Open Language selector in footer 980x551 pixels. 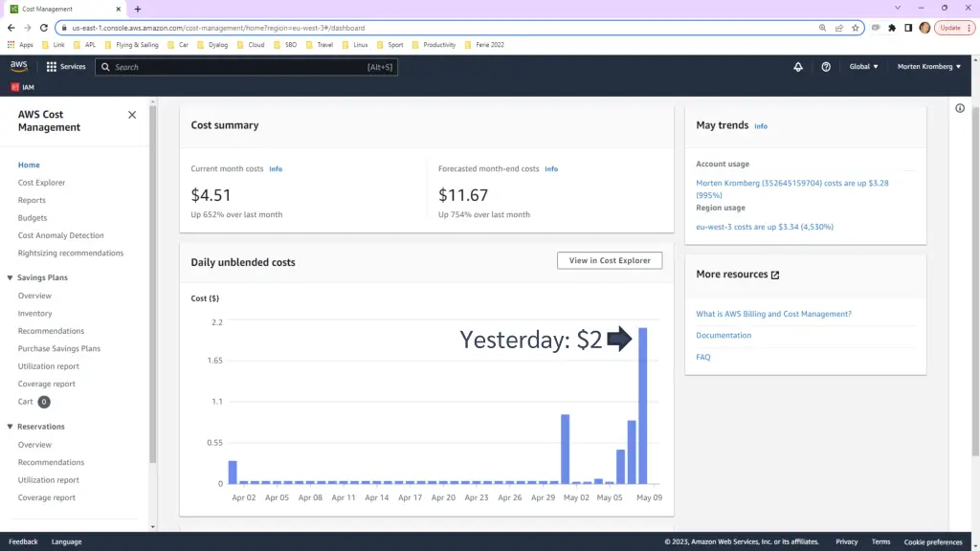pyautogui.click(x=66, y=541)
